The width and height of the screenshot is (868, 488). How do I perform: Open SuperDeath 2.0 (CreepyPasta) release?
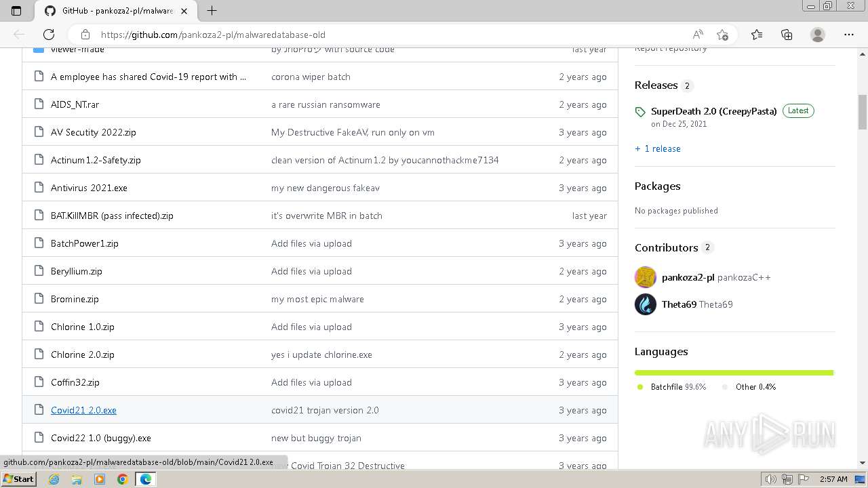(x=713, y=111)
